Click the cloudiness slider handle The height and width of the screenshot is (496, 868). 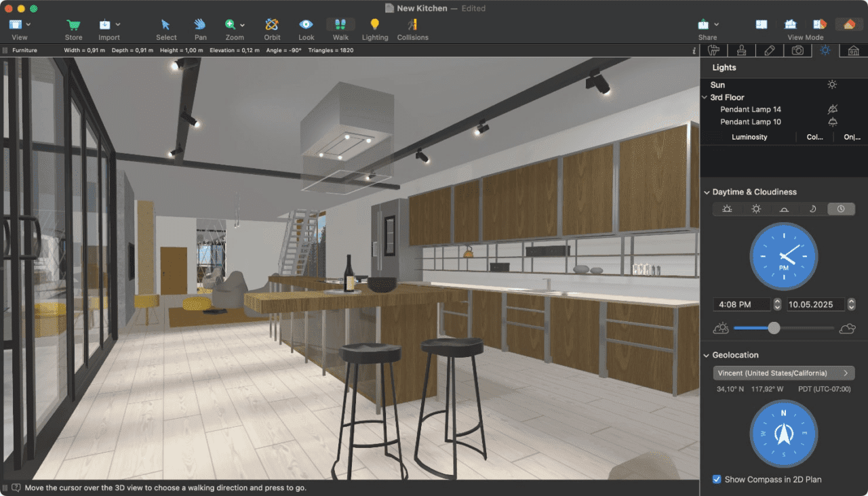[774, 328]
